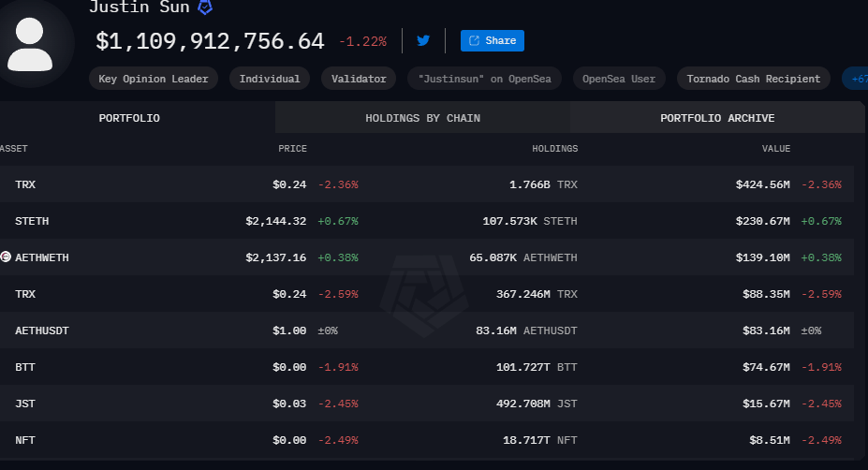Image resolution: width=868 pixels, height=470 pixels.
Task: Sort by the HOLDINGS column header
Action: pos(554,148)
